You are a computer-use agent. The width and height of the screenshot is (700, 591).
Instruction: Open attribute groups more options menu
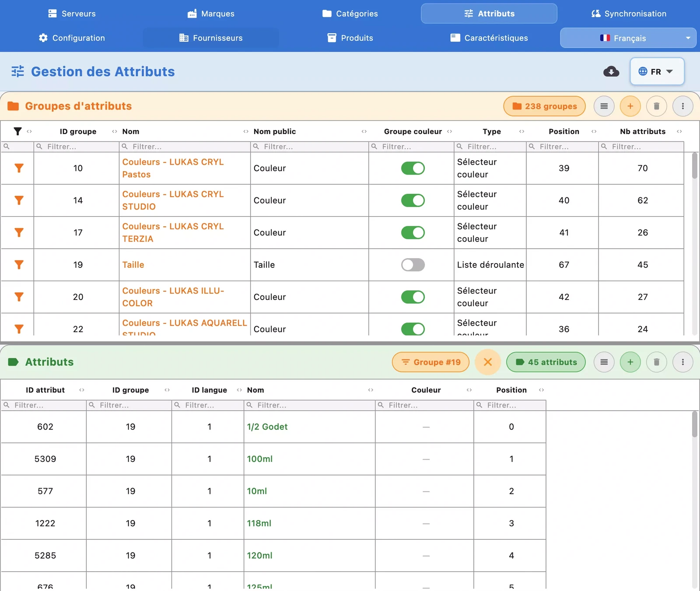point(682,106)
